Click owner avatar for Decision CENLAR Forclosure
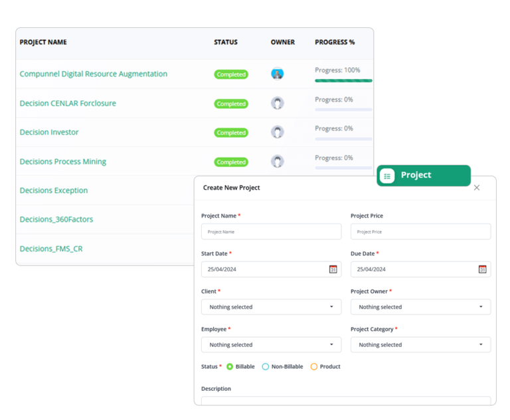The width and height of the screenshot is (510, 420). [x=277, y=103]
